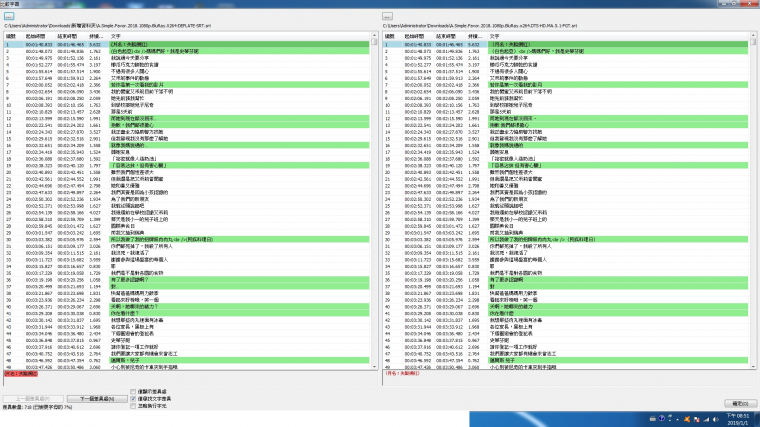Select highlighted row 12 in the left list
Screen dimensions: 760x427
point(187,118)
